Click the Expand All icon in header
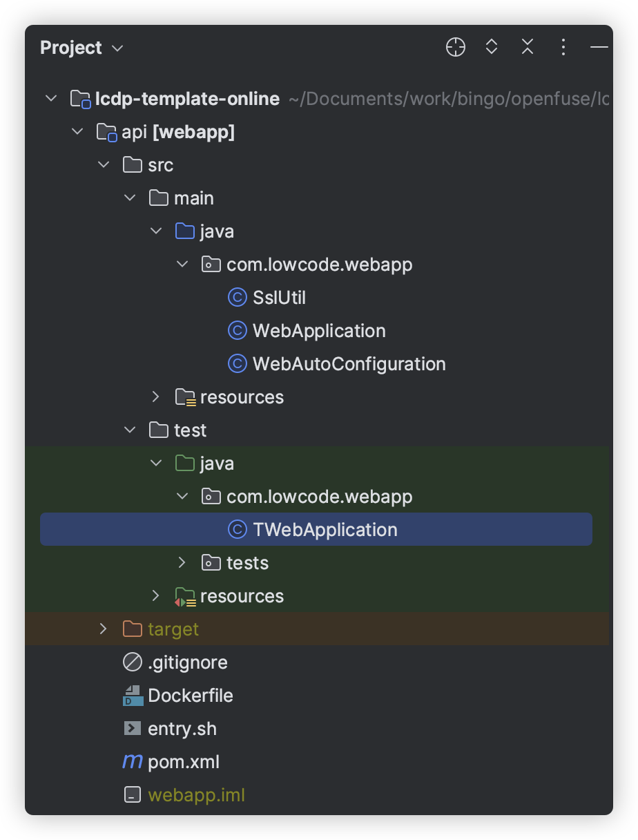Viewport: 638px width, 840px height. (x=492, y=48)
